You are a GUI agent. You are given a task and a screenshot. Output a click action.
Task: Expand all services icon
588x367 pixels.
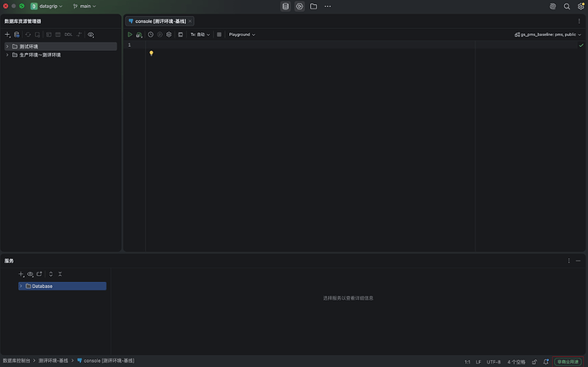click(x=51, y=274)
